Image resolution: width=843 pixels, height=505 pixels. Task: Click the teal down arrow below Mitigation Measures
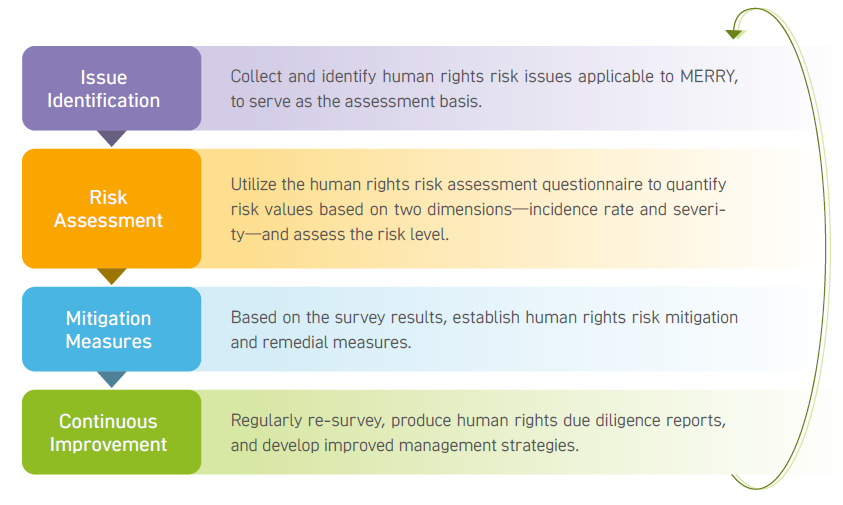point(112,379)
